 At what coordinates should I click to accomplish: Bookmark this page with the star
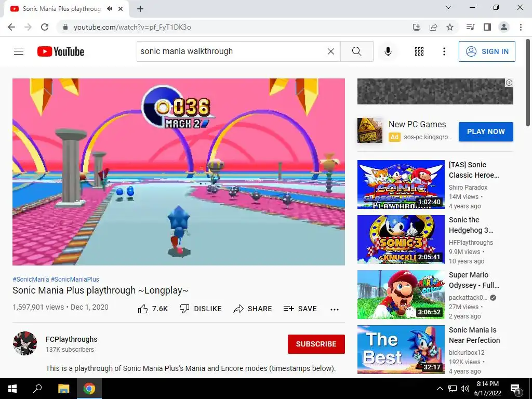(450, 27)
